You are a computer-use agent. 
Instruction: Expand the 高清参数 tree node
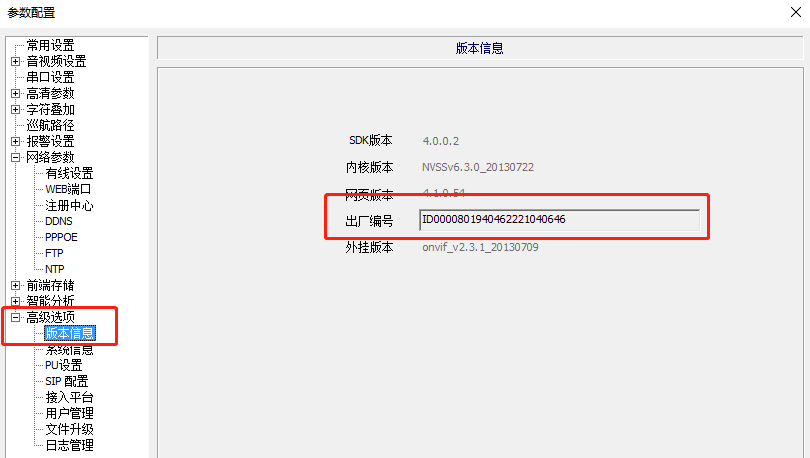click(x=16, y=93)
